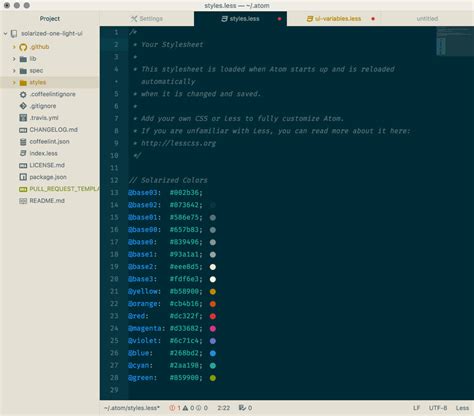This screenshot has width=474, height=416.
Task: Click the ui-variables.less tab file icon
Action: [310, 19]
